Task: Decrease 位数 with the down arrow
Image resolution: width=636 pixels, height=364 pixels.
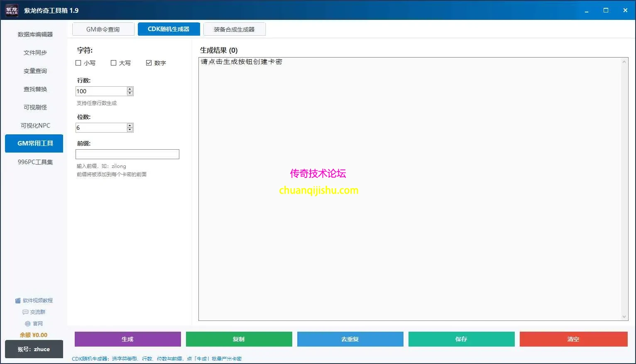Action: tap(130, 130)
